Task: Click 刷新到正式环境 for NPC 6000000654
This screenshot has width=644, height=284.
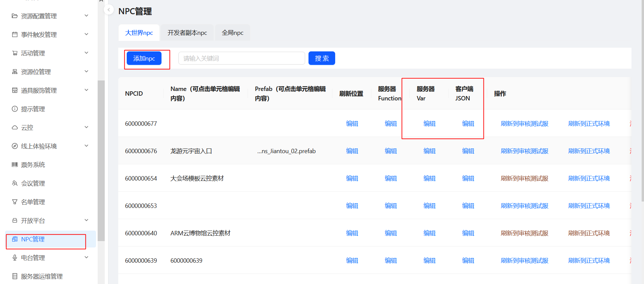Action: (x=589, y=179)
